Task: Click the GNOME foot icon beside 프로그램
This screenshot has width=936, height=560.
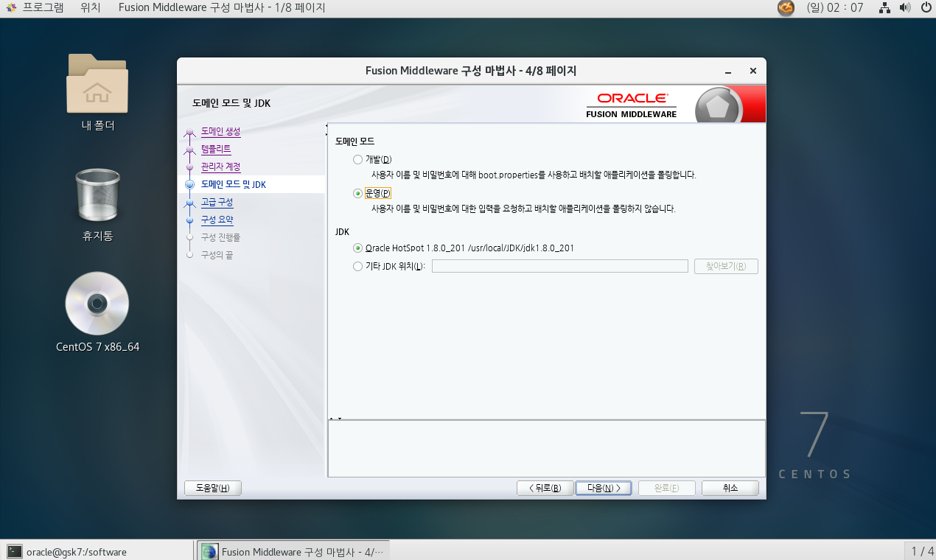Action: [12, 8]
